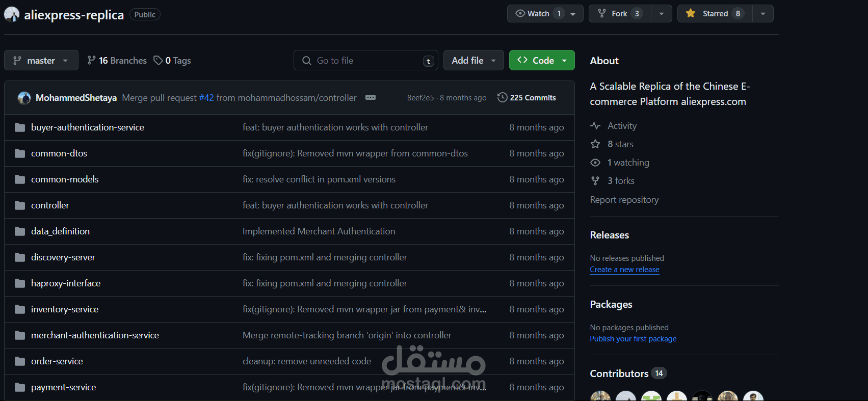Open the buyer-authentication-service folder name

tap(88, 127)
